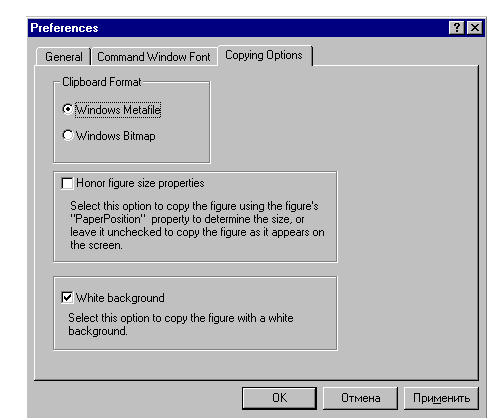Click the 'Windows Metafile' label text
Screen dimensions: 487x418
pos(118,110)
